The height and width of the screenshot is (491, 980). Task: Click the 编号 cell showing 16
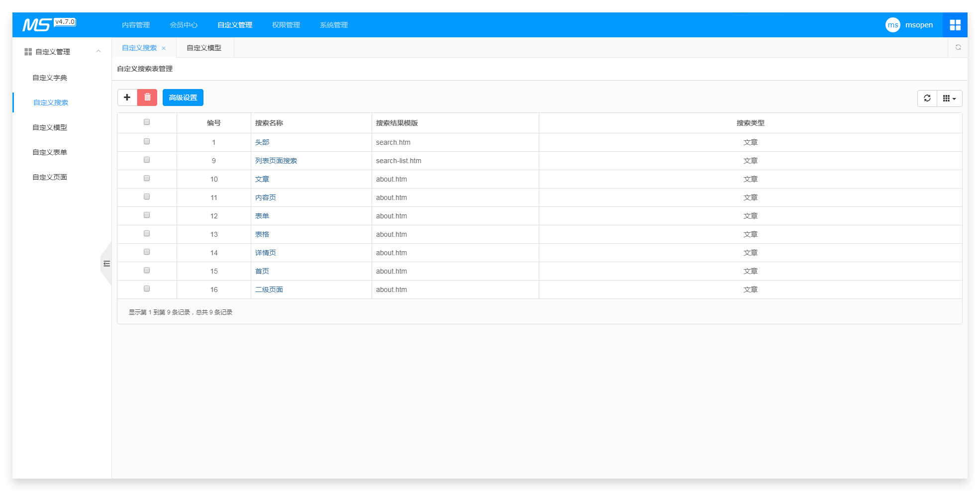214,290
